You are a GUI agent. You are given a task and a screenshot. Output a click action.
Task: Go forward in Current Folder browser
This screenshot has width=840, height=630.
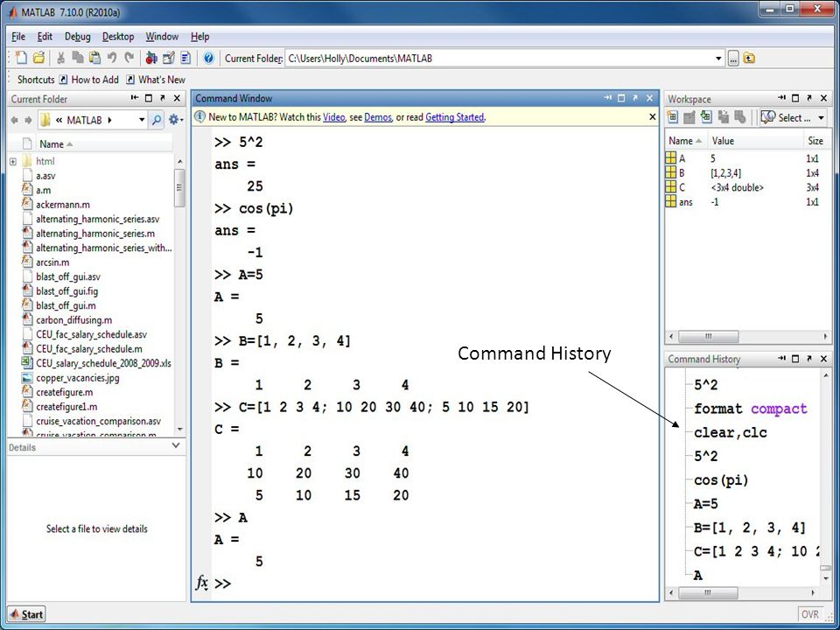click(x=28, y=120)
